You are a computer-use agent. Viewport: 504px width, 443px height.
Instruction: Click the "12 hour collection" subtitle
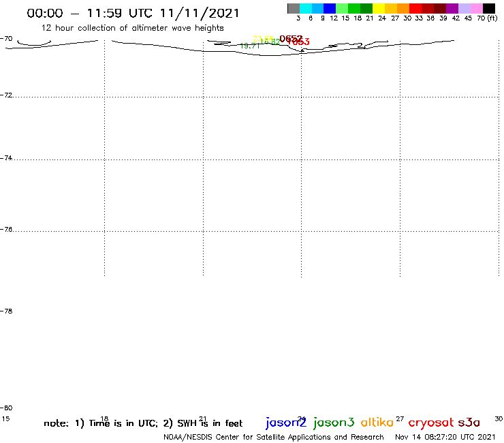coord(132,28)
